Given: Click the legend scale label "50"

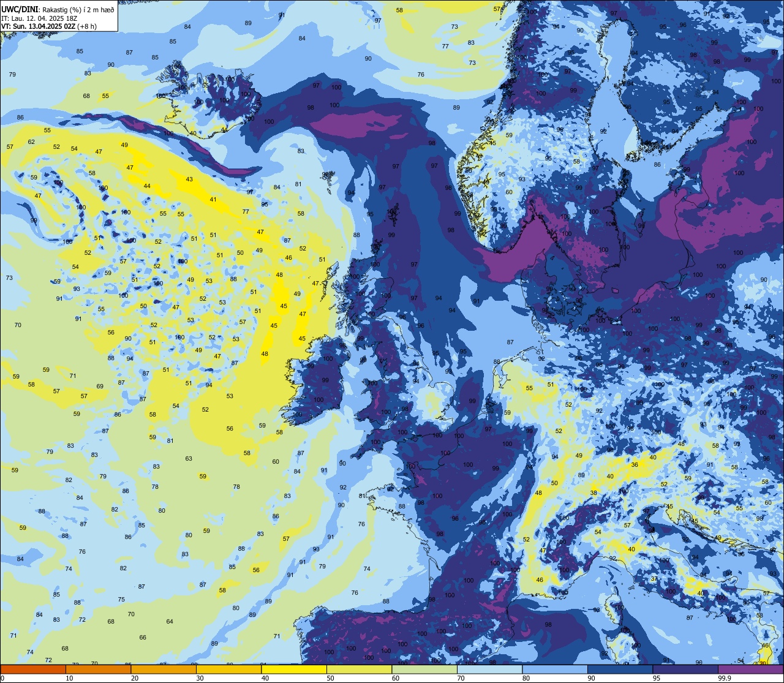Looking at the screenshot, I should pos(330,678).
